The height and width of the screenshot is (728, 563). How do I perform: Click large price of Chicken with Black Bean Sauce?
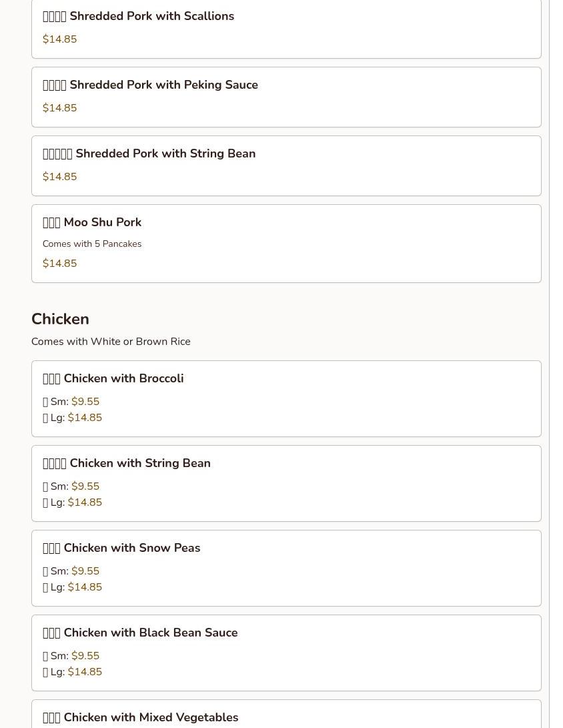coord(85,672)
